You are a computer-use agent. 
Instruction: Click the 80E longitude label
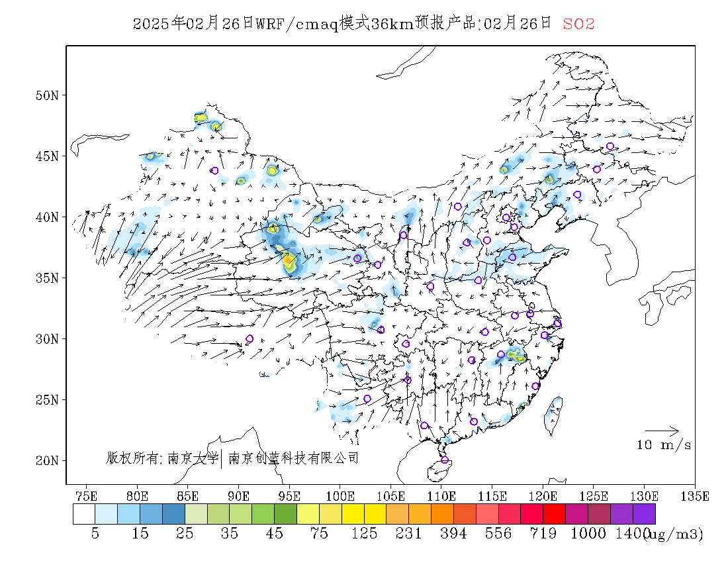pyautogui.click(x=137, y=496)
